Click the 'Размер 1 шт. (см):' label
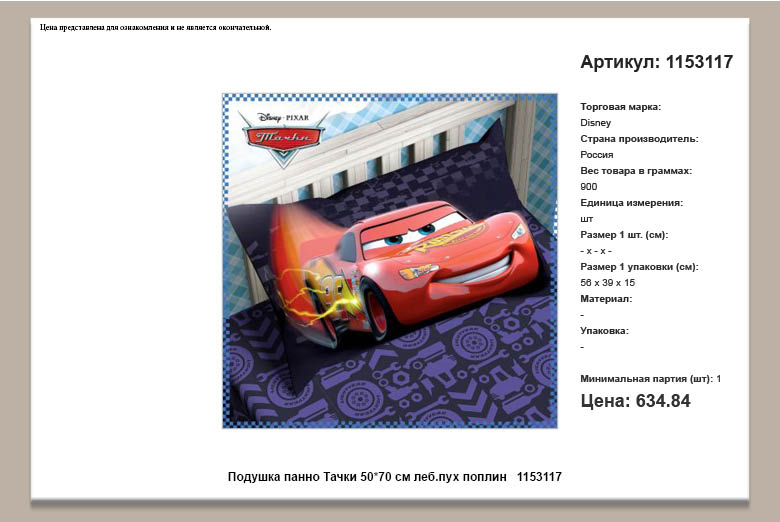This screenshot has height=522, width=780. pos(624,234)
